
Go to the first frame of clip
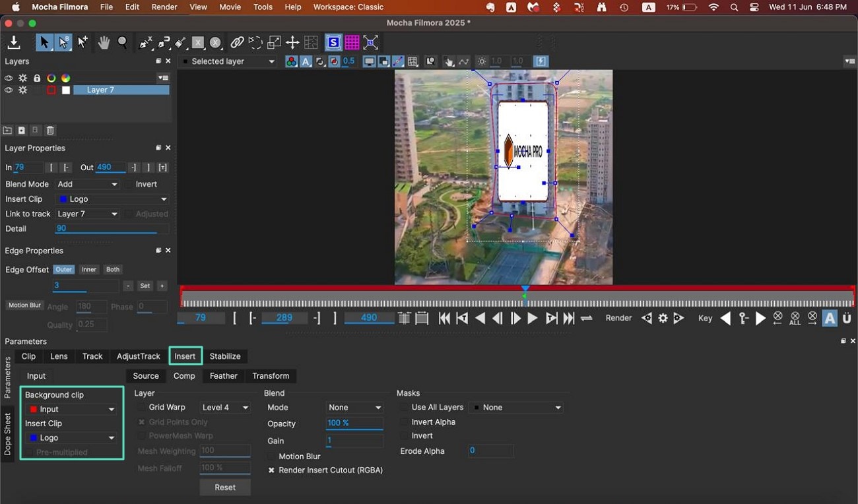coord(445,319)
